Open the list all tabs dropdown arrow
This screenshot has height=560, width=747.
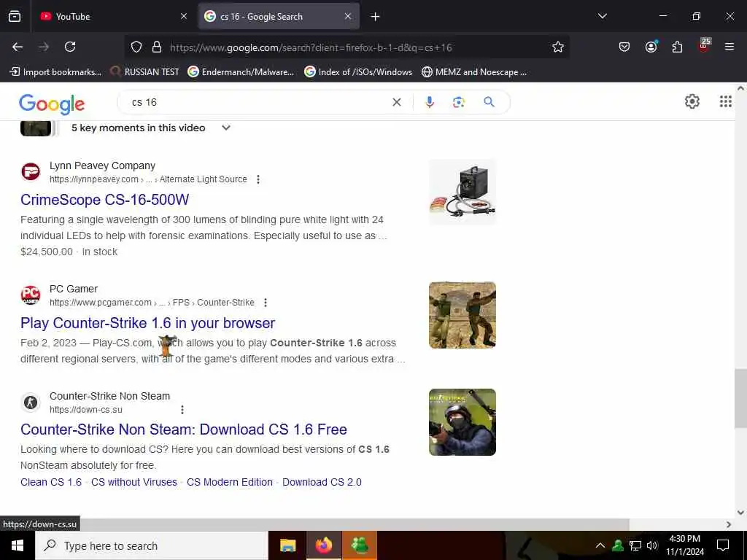tap(602, 16)
